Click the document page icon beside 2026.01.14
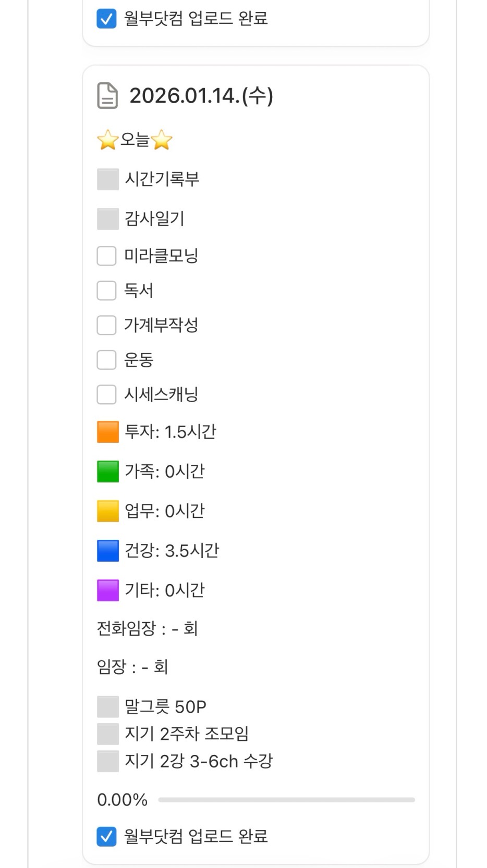The height and width of the screenshot is (868, 487). (x=107, y=96)
